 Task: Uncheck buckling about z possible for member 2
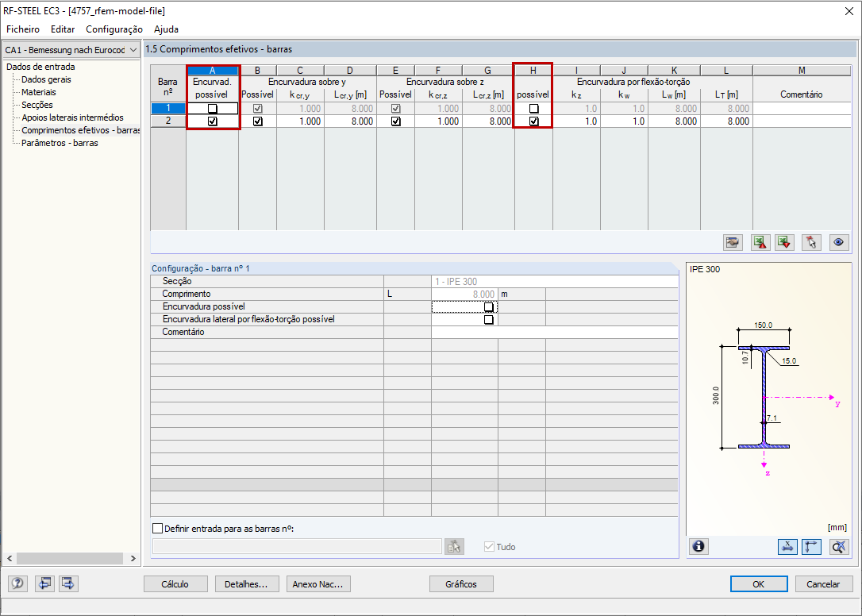pyautogui.click(x=396, y=121)
